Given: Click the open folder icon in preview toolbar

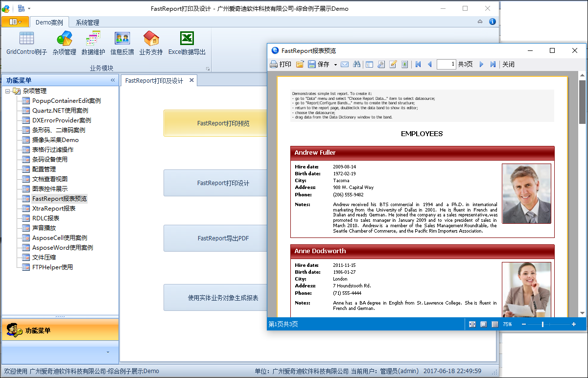Looking at the screenshot, I should pyautogui.click(x=300, y=64).
